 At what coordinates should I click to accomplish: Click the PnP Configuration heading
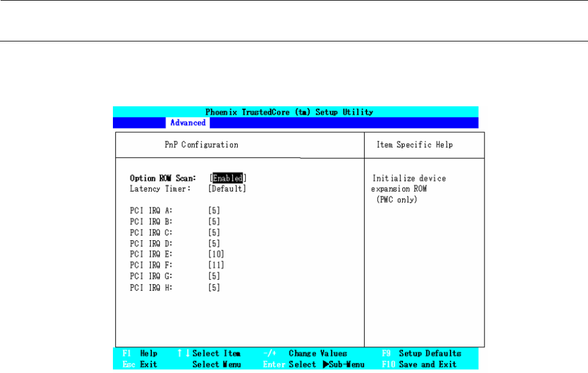201,145
